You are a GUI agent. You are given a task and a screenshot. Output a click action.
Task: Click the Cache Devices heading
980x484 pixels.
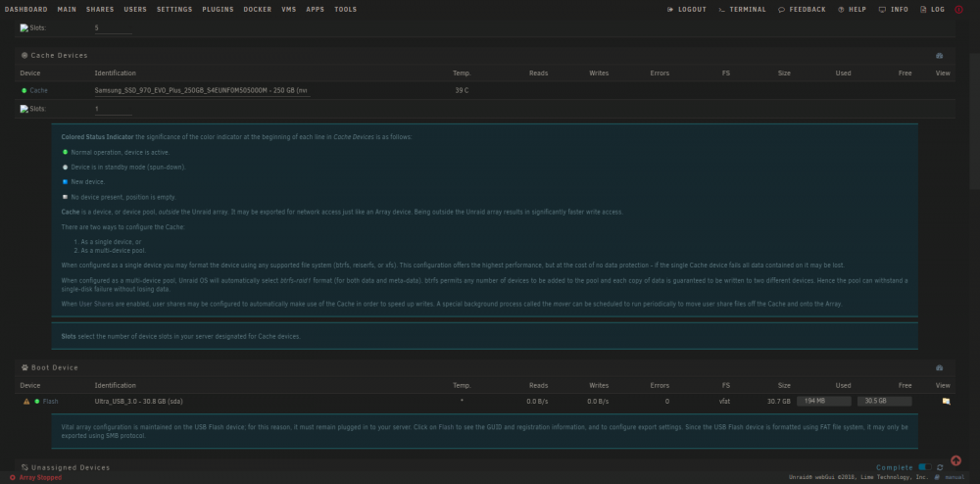tap(60, 56)
